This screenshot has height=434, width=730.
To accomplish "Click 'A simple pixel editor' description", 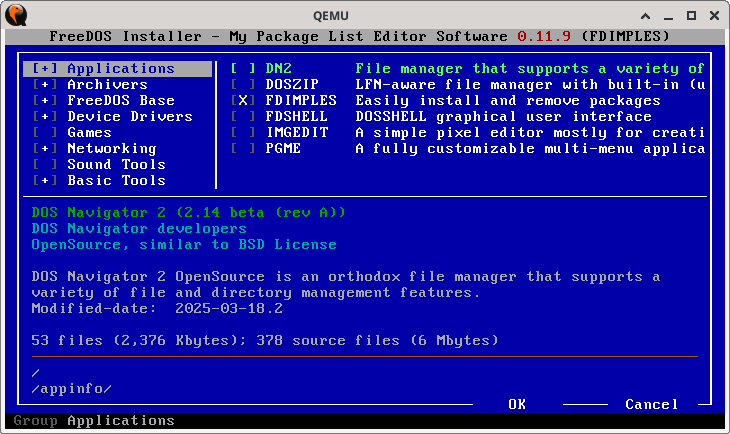I will [x=530, y=132].
